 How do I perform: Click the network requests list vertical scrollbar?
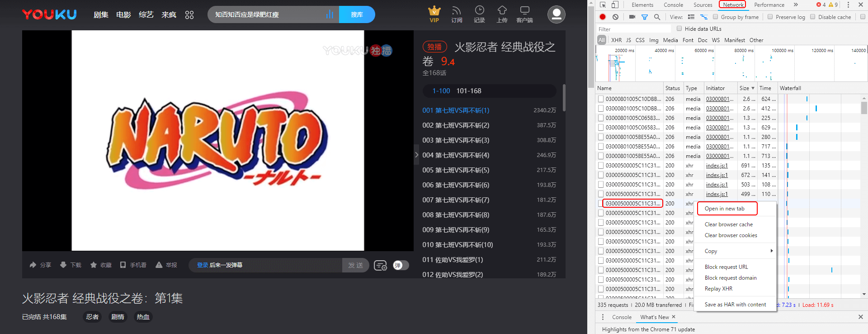(x=864, y=108)
